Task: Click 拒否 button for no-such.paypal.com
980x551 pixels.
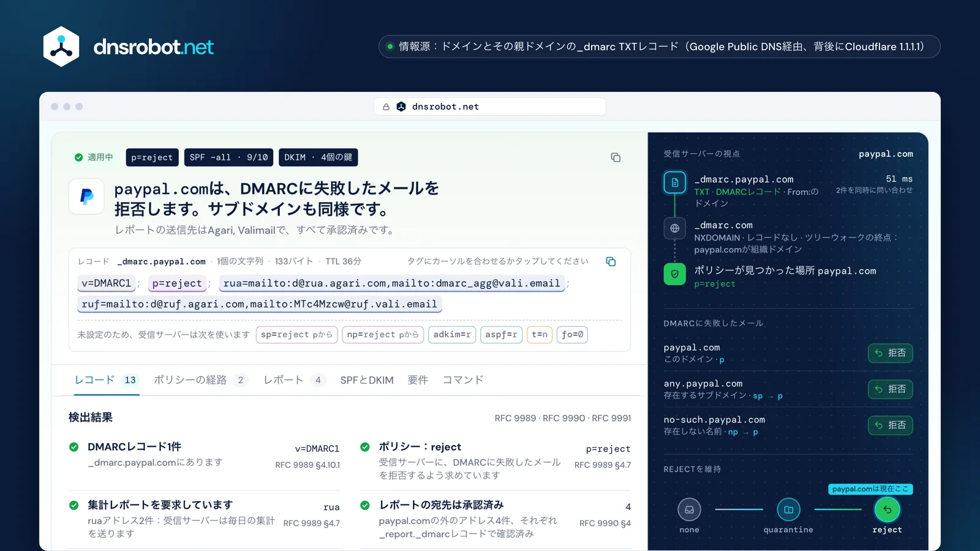Action: (x=890, y=425)
